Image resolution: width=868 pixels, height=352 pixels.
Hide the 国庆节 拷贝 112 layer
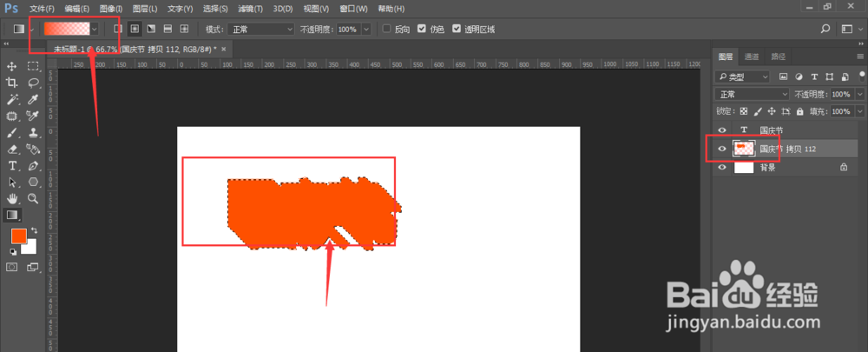pyautogui.click(x=721, y=149)
